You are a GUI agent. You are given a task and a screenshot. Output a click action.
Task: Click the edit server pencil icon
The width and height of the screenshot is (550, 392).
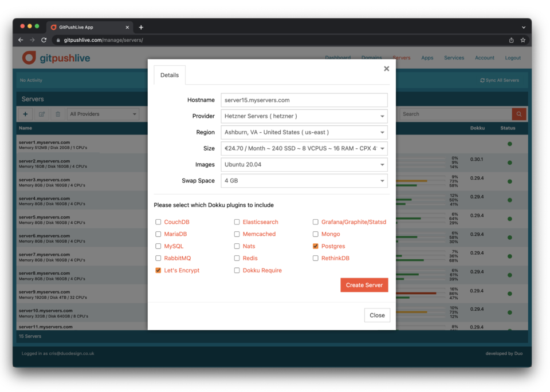click(42, 114)
